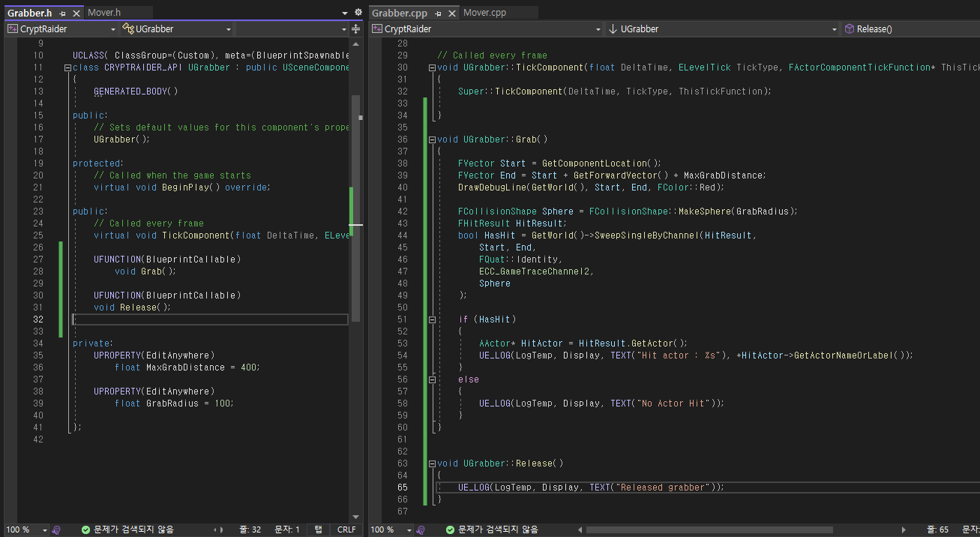Pin the Grabber.cpp tab

click(437, 13)
